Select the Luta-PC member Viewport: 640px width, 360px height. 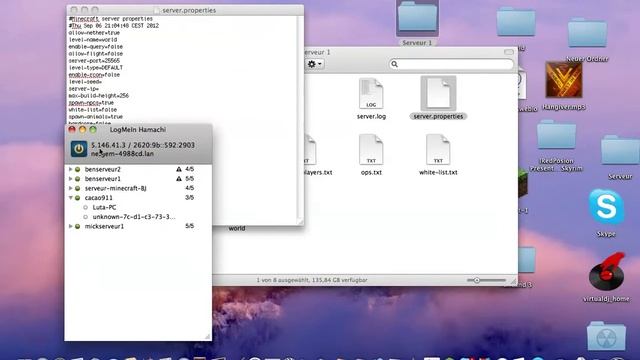coord(104,207)
